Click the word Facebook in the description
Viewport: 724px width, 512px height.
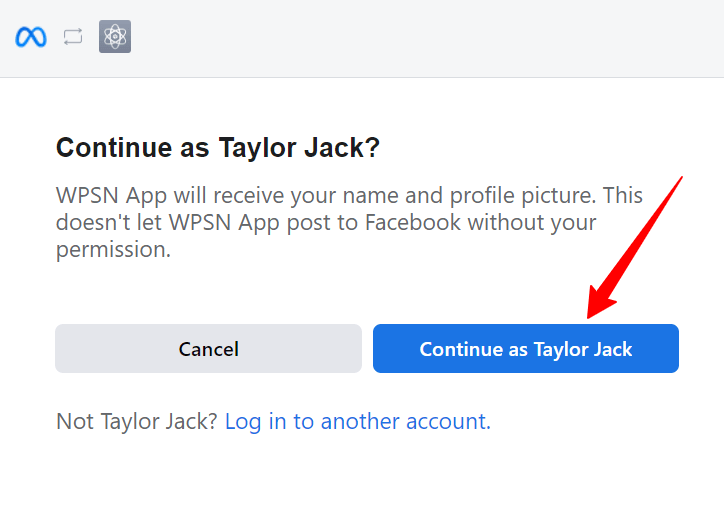click(x=412, y=223)
